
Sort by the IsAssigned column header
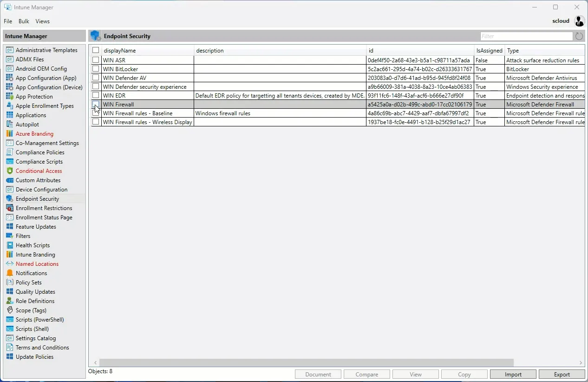490,50
